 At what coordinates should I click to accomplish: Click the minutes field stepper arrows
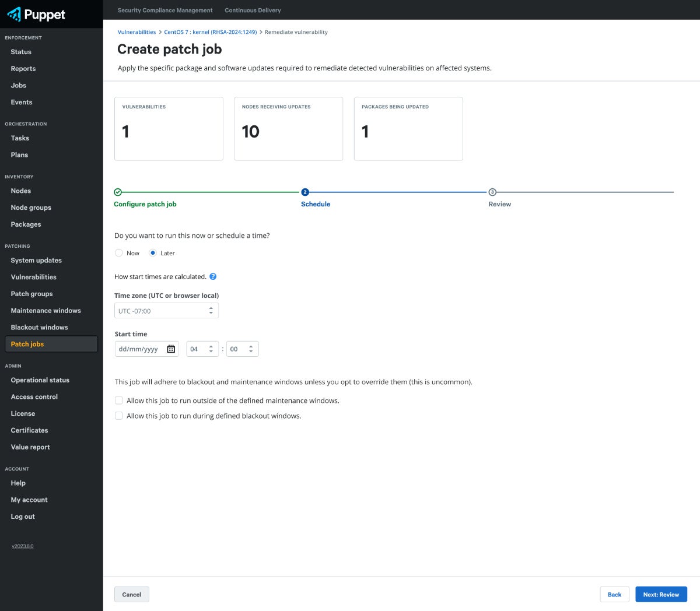251,349
